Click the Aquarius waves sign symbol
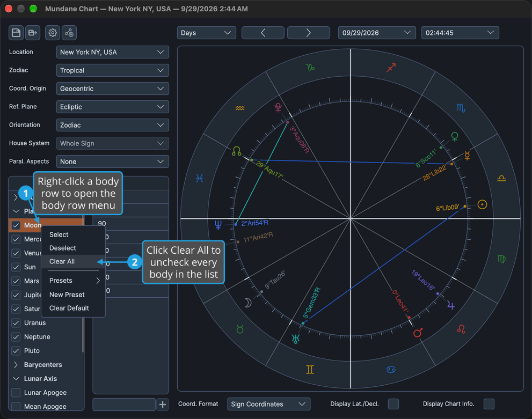The height and width of the screenshot is (419, 532). (240, 108)
